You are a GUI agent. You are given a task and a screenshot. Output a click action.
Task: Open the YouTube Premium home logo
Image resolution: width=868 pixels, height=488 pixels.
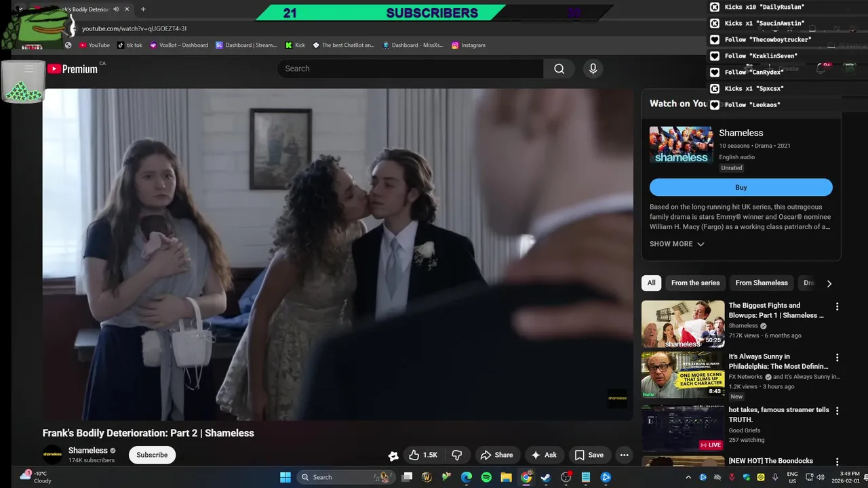(73, 68)
